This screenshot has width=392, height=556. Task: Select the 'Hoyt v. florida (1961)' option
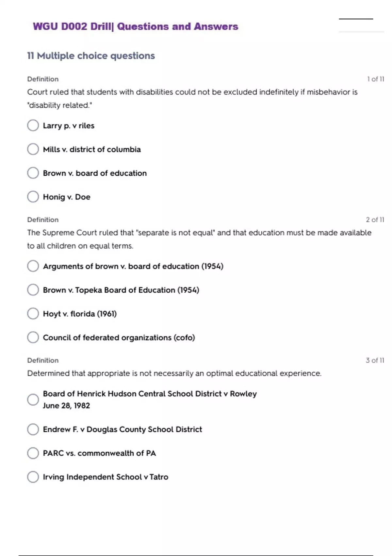pos(33,314)
